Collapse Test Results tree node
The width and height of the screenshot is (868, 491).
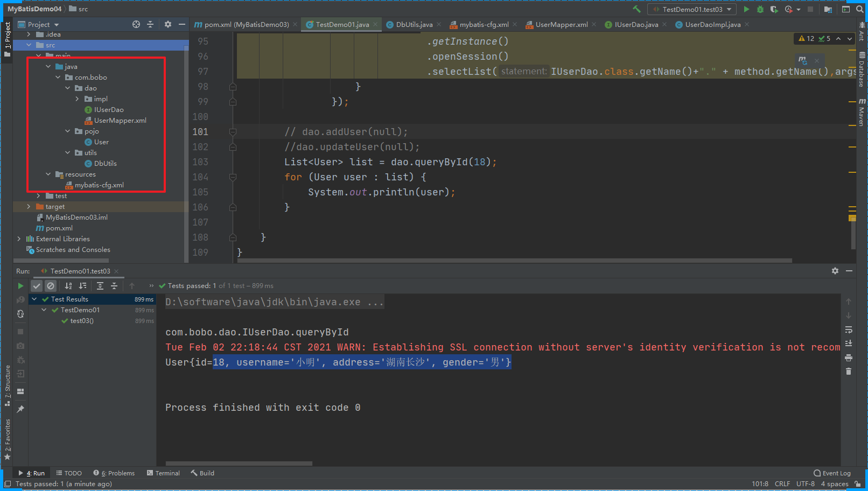[34, 299]
